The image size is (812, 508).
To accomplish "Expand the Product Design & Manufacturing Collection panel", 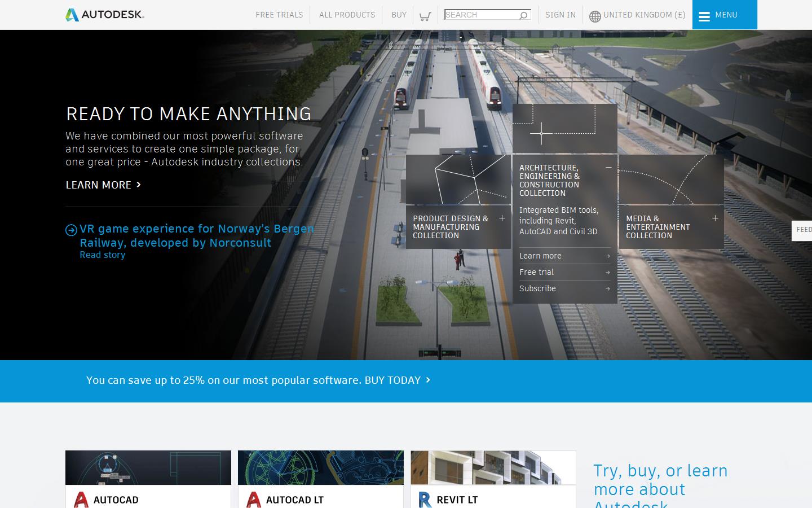I will pyautogui.click(x=502, y=218).
